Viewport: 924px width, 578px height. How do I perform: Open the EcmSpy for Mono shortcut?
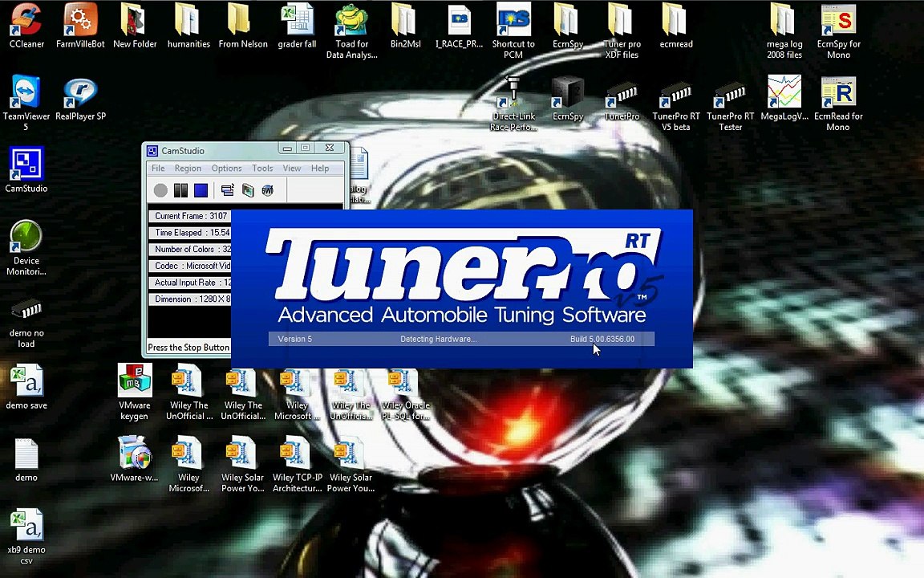[x=838, y=31]
